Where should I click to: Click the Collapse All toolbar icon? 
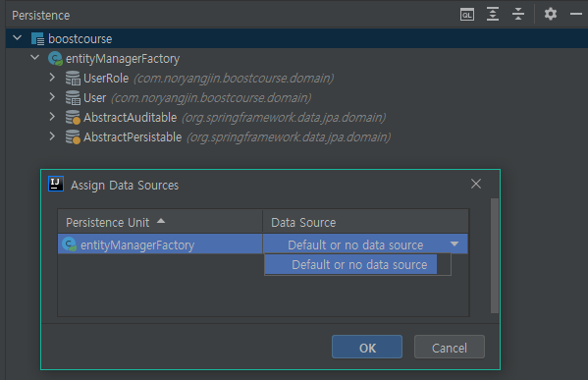click(x=518, y=15)
